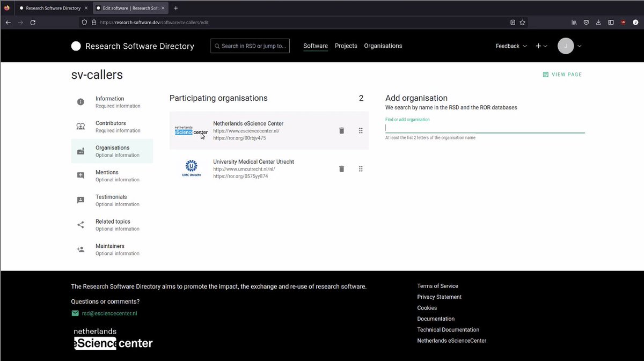This screenshot has height=361, width=644.
Task: Click the footer eScience center logo
Action: click(113, 338)
